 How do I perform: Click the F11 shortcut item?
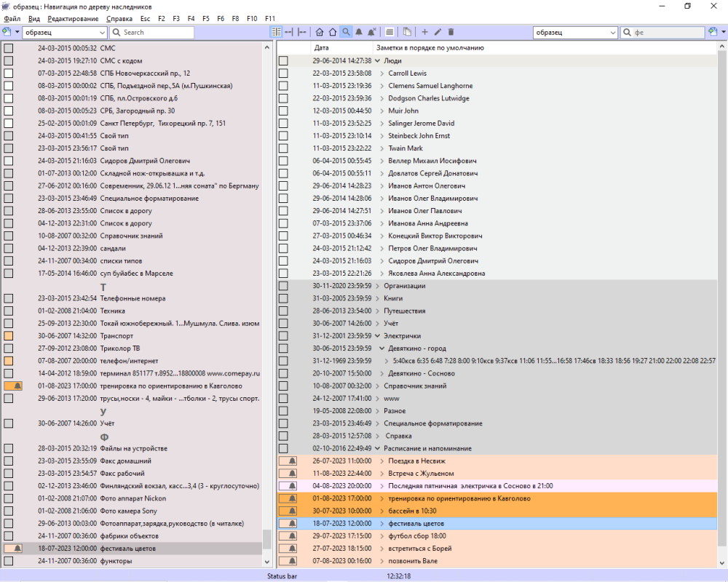[270, 19]
